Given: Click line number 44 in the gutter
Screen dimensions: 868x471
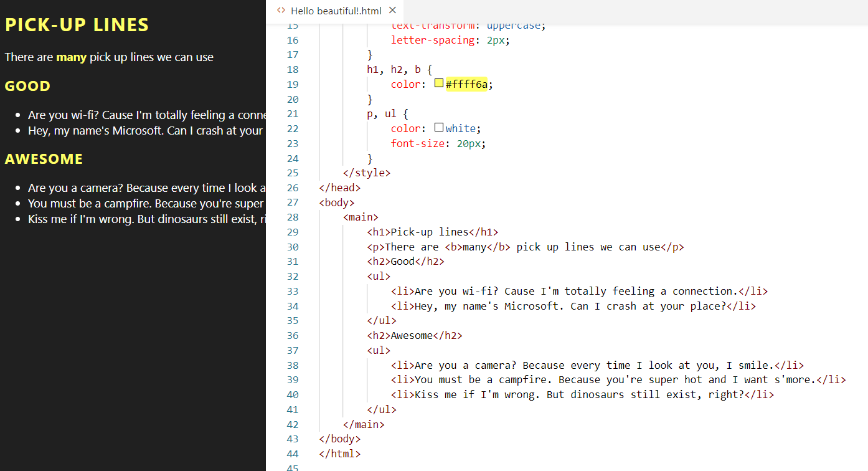Looking at the screenshot, I should click(x=292, y=454).
